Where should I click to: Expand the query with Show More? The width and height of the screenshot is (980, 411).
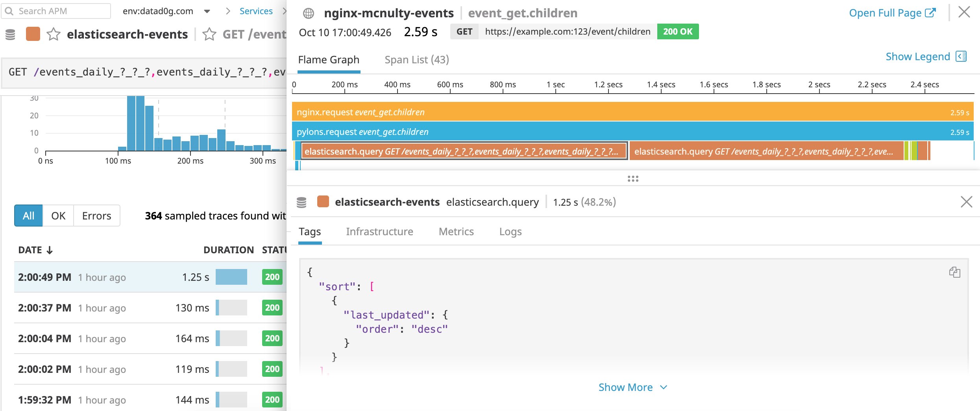coord(625,387)
